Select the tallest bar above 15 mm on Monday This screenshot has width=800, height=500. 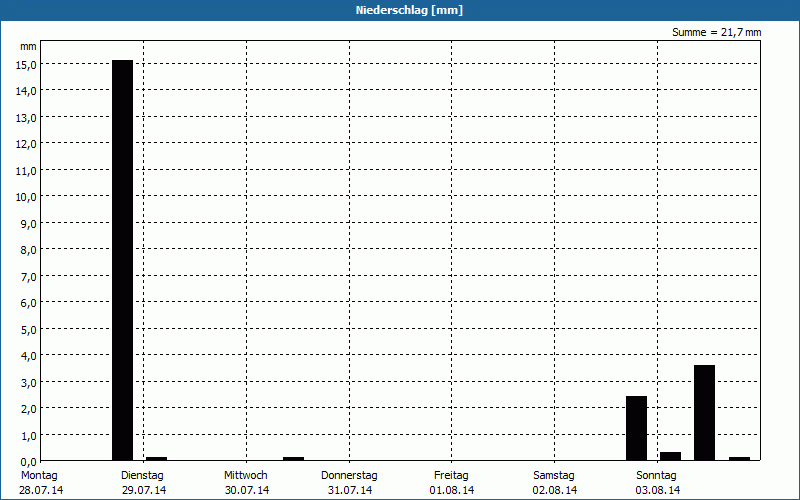pos(122,260)
